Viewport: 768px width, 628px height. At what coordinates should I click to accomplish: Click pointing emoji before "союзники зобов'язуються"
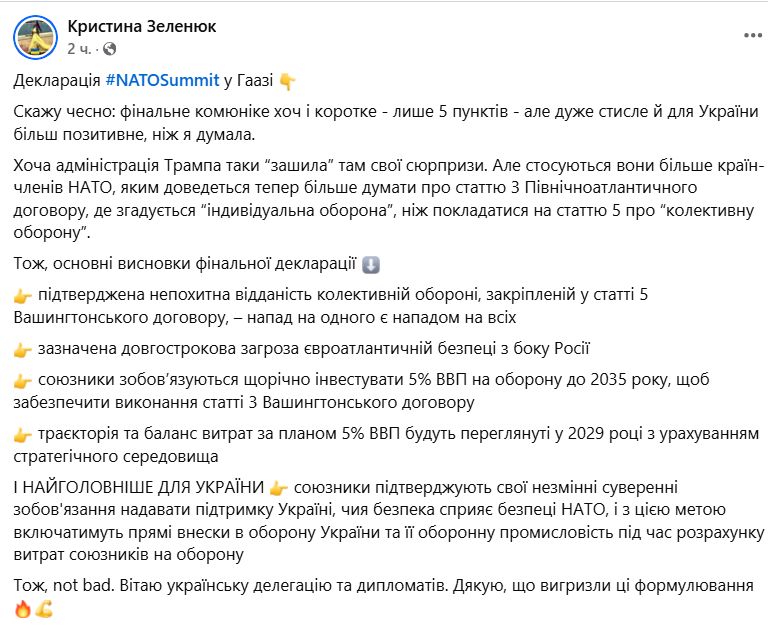tap(24, 381)
